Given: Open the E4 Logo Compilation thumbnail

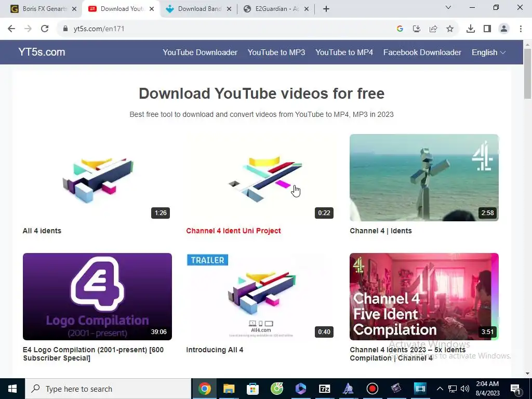Looking at the screenshot, I should [x=97, y=297].
